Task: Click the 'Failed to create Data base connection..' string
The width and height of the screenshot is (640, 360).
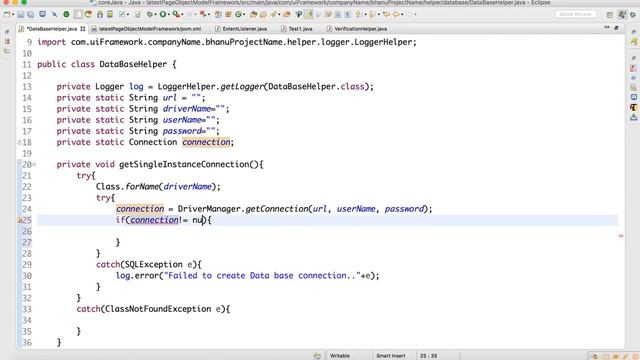Action: pyautogui.click(x=262, y=276)
